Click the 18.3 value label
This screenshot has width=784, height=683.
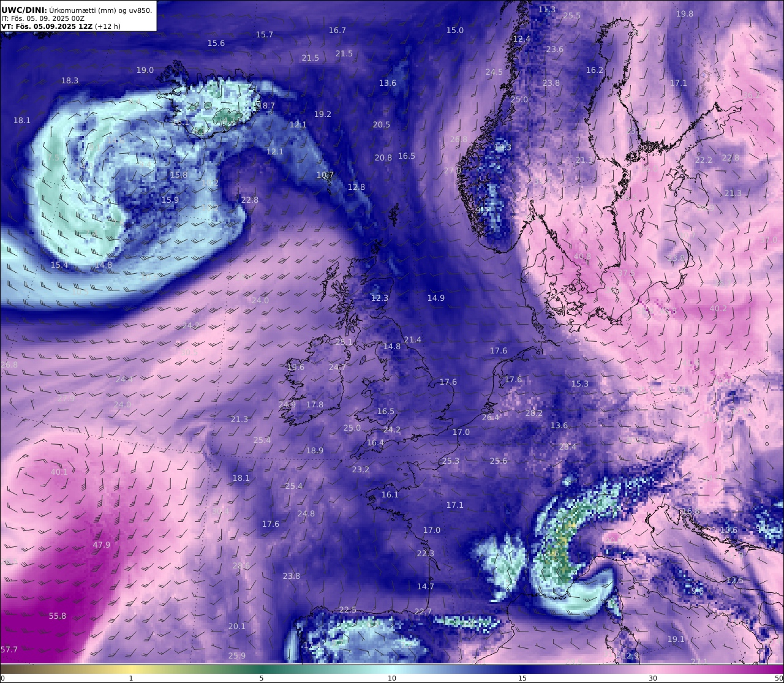70,81
